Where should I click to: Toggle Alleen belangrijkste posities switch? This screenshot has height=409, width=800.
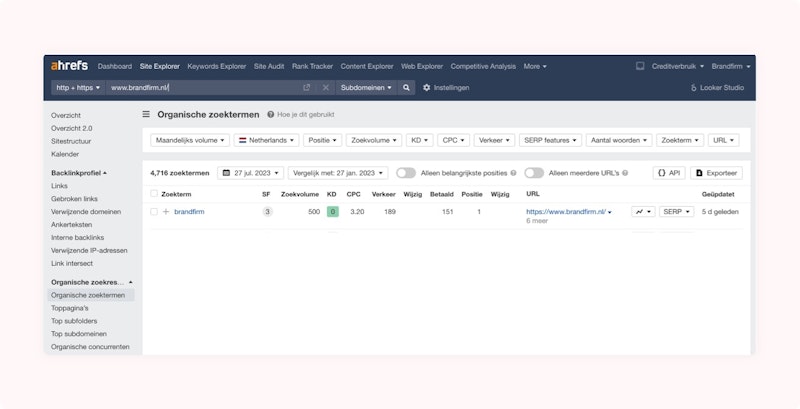pyautogui.click(x=405, y=173)
